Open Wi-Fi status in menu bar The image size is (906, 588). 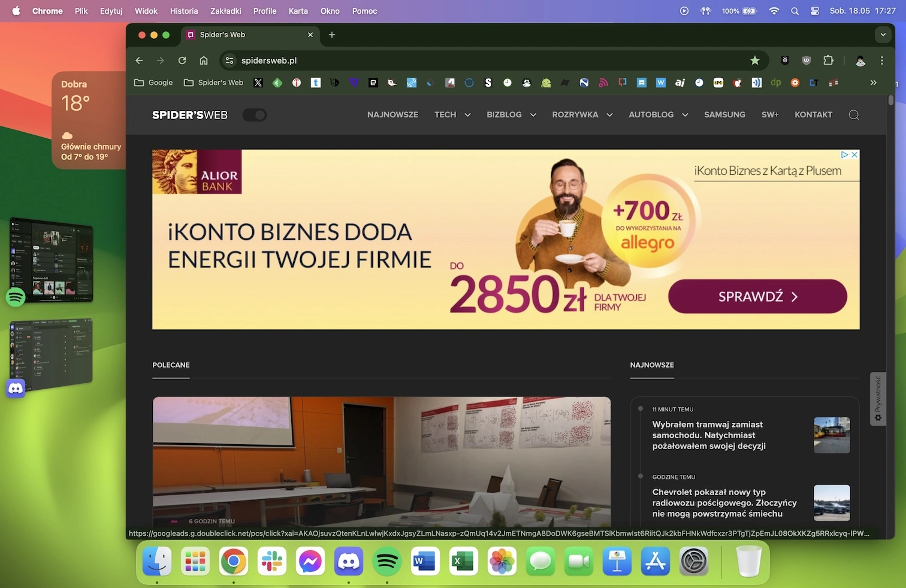pyautogui.click(x=774, y=11)
